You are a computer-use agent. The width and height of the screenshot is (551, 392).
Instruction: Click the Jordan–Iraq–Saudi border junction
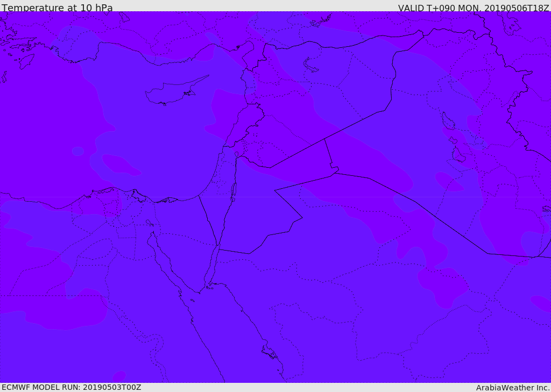(335, 172)
